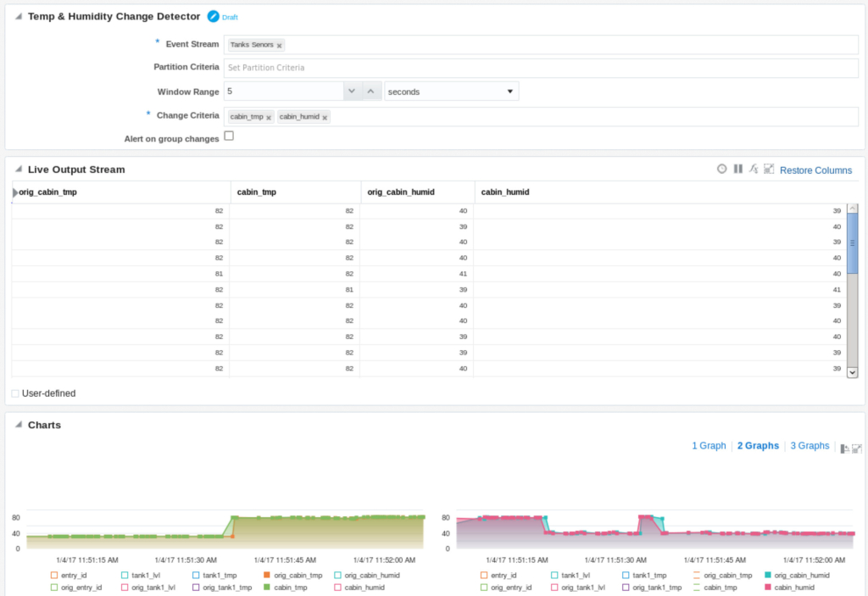Toggle cabin_humid legend in left chart
The width and height of the screenshot is (868, 596).
coord(359,588)
